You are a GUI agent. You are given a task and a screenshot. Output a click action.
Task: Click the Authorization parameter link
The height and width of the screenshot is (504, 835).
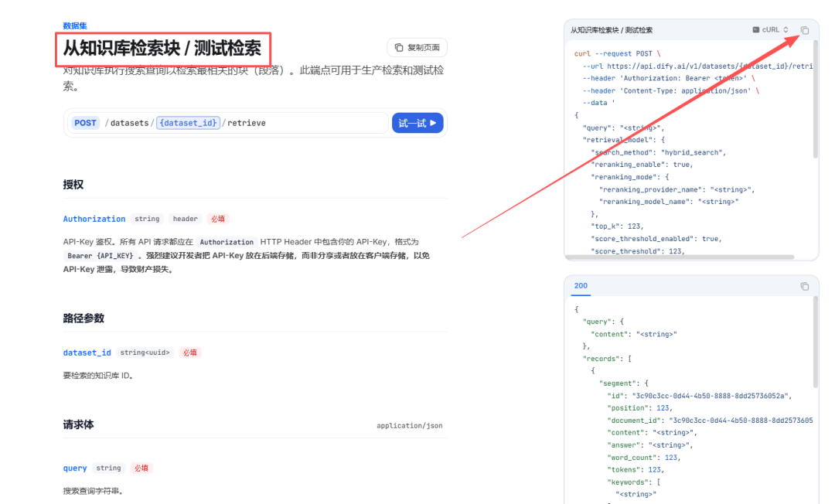tap(94, 219)
